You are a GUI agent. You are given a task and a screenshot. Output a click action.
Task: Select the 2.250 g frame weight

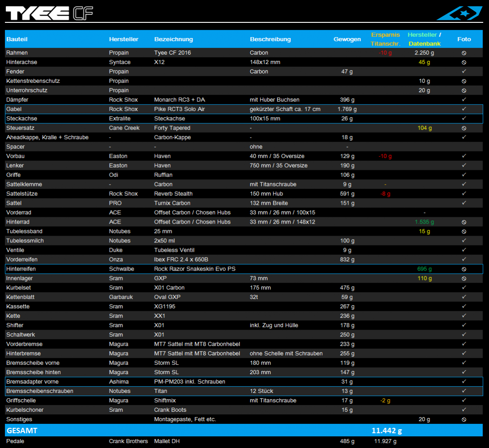424,53
